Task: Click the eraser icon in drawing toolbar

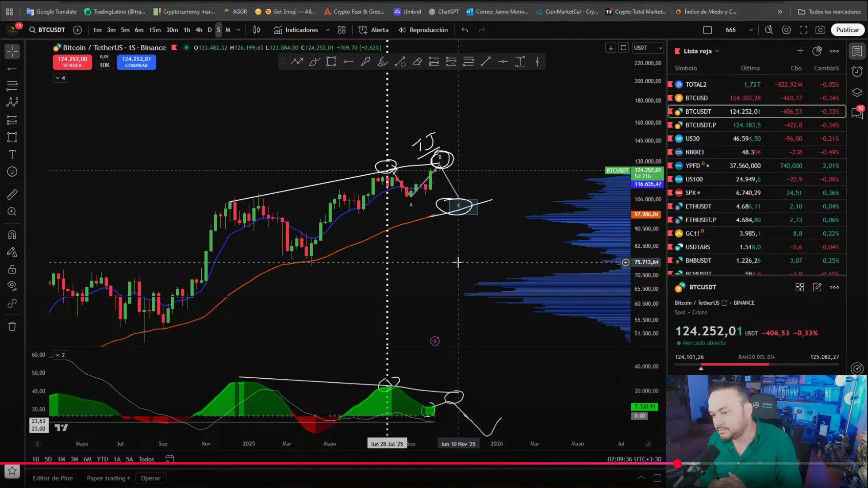Action: (417, 62)
